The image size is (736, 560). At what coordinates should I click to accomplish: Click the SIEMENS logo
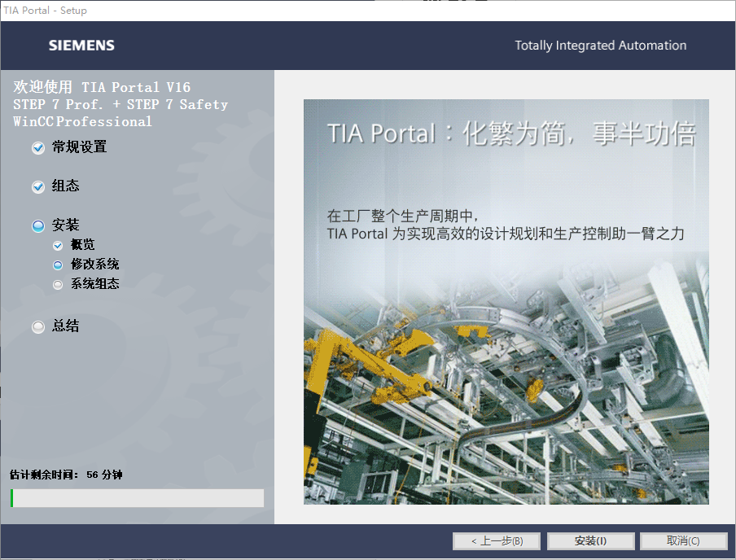pyautogui.click(x=81, y=45)
